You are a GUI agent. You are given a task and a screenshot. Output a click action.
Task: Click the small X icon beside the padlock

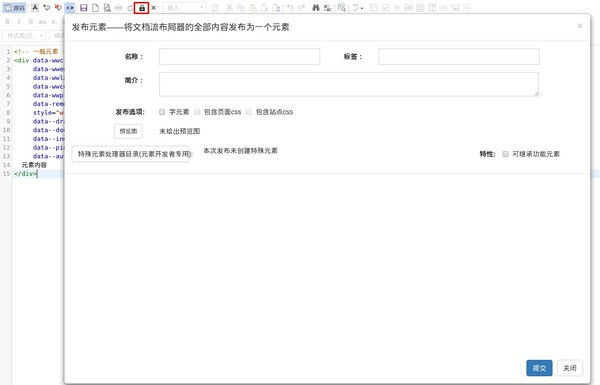coord(153,8)
